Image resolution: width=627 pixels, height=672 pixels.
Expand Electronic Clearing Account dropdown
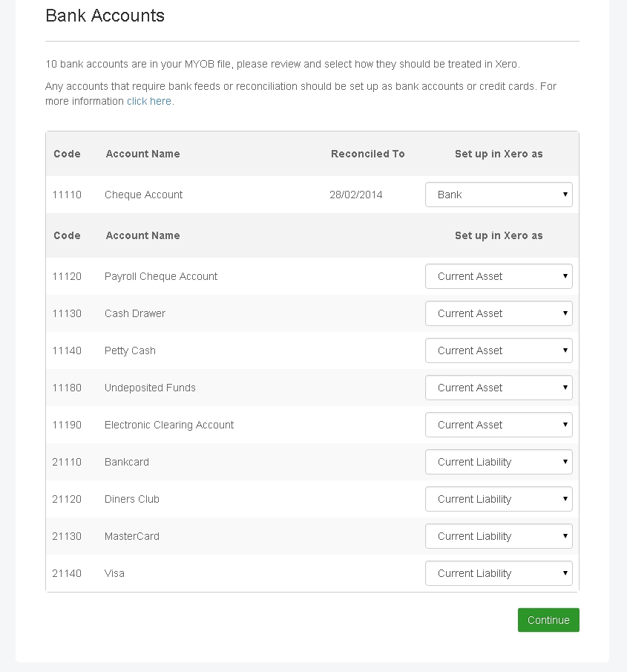coord(499,425)
